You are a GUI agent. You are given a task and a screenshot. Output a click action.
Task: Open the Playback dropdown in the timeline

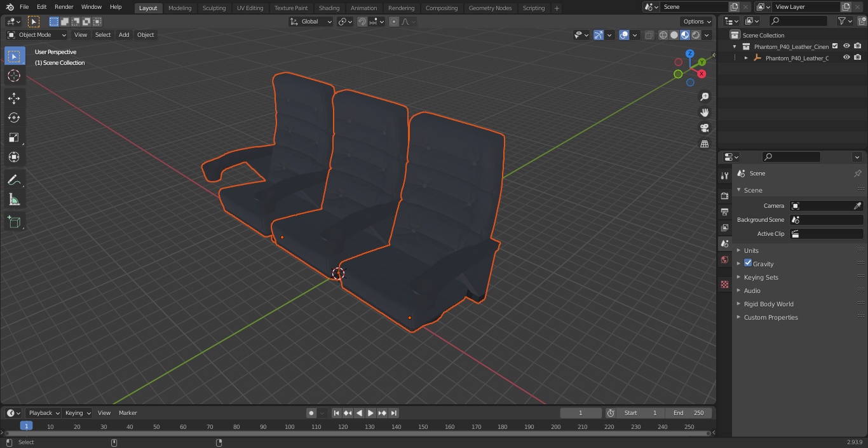(x=43, y=413)
